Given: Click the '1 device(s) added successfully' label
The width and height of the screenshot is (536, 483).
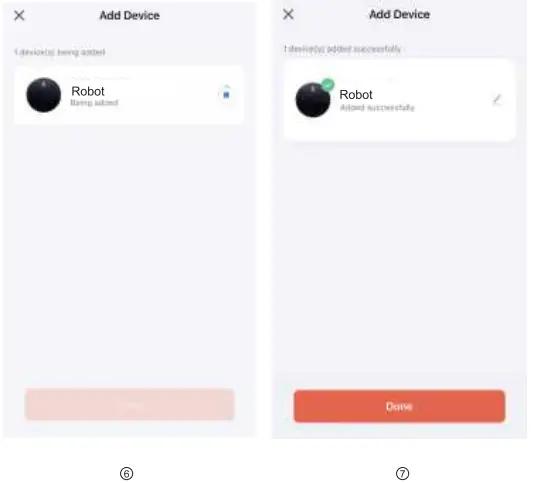Looking at the screenshot, I should 342,49.
